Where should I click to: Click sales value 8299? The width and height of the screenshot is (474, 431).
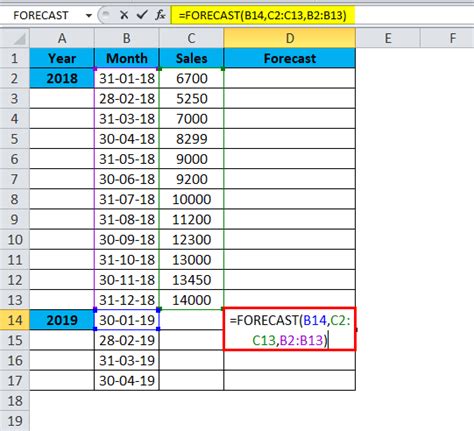click(191, 139)
